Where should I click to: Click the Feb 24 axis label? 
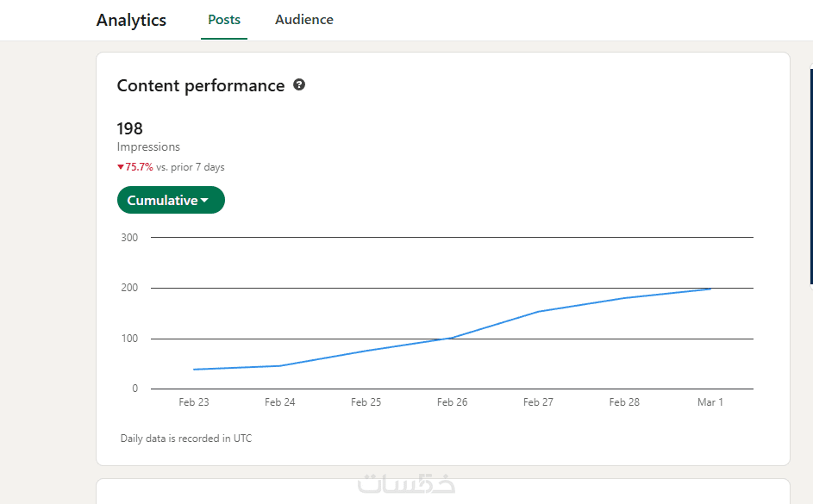(x=280, y=402)
